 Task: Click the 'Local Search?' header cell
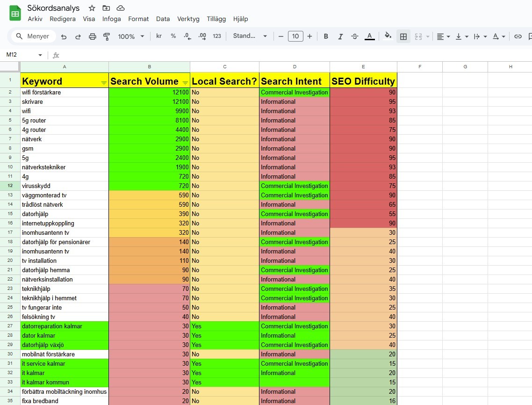(x=224, y=80)
